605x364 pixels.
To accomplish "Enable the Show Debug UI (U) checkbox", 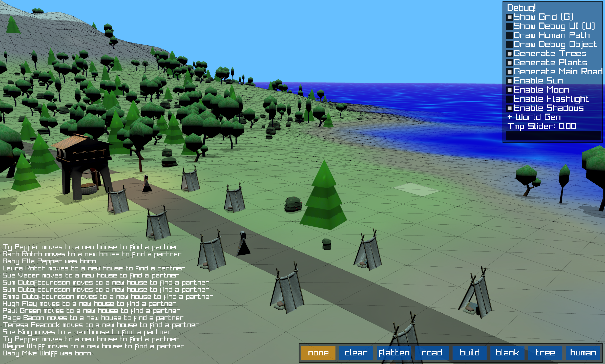I will pos(510,26).
